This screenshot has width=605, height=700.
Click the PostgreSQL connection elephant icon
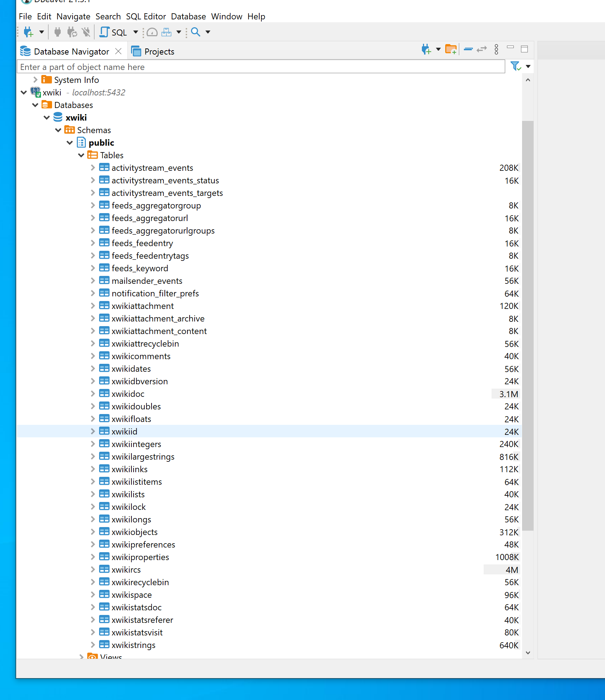click(36, 92)
